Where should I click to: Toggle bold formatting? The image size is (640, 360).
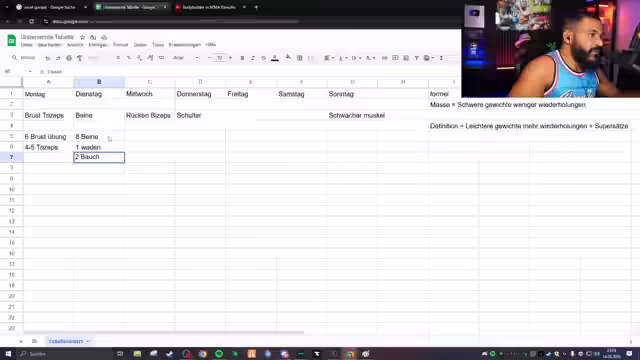coord(242,58)
